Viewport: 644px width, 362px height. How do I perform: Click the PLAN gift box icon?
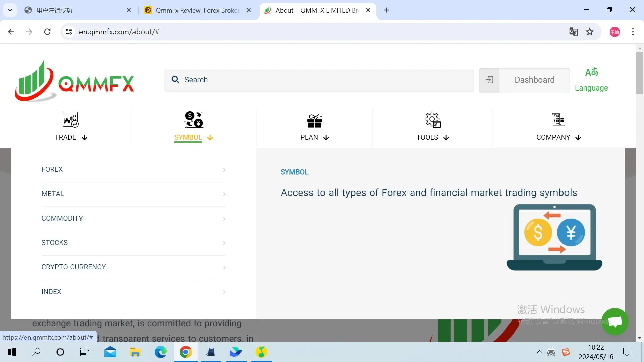(x=315, y=121)
